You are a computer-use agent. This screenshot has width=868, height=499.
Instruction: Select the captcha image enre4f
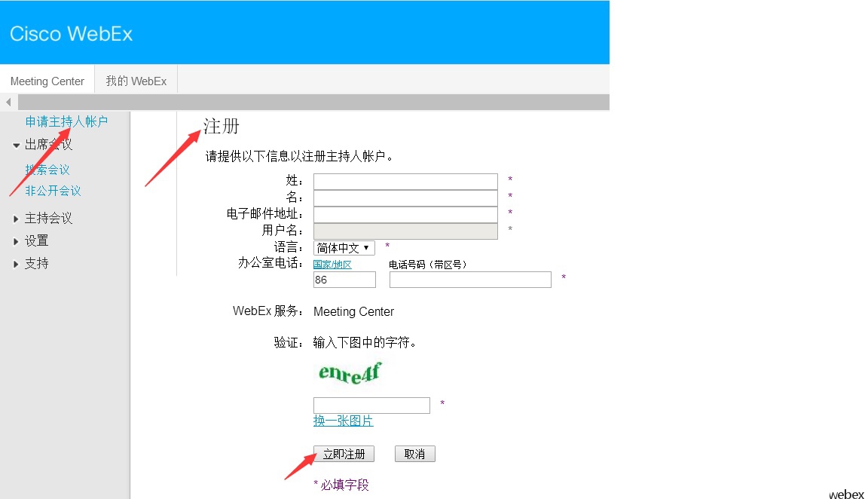tap(350, 373)
